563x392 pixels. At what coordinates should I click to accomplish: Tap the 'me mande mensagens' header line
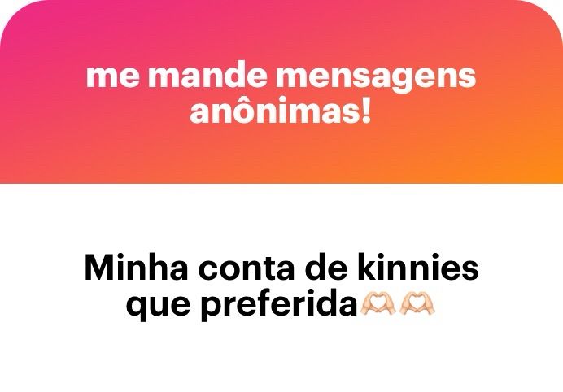[x=281, y=76]
